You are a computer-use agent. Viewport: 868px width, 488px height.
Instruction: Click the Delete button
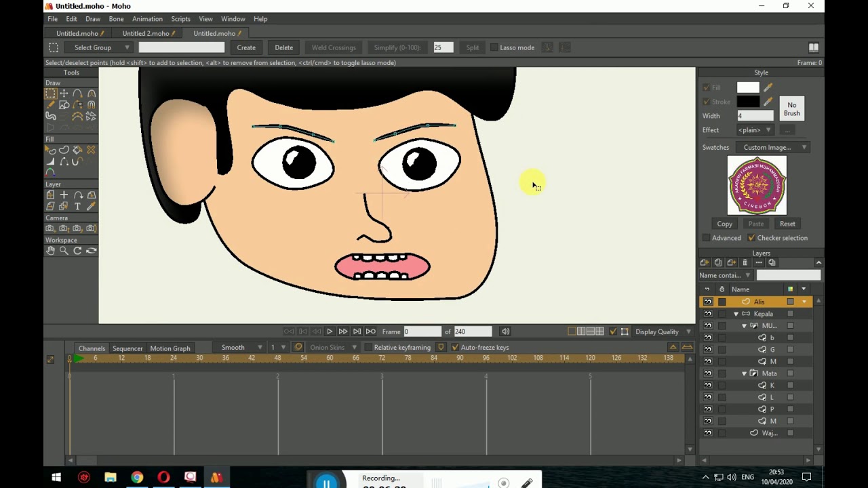coord(284,47)
